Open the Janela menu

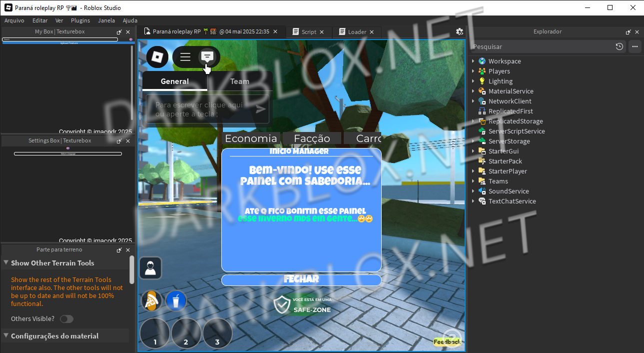click(x=106, y=20)
